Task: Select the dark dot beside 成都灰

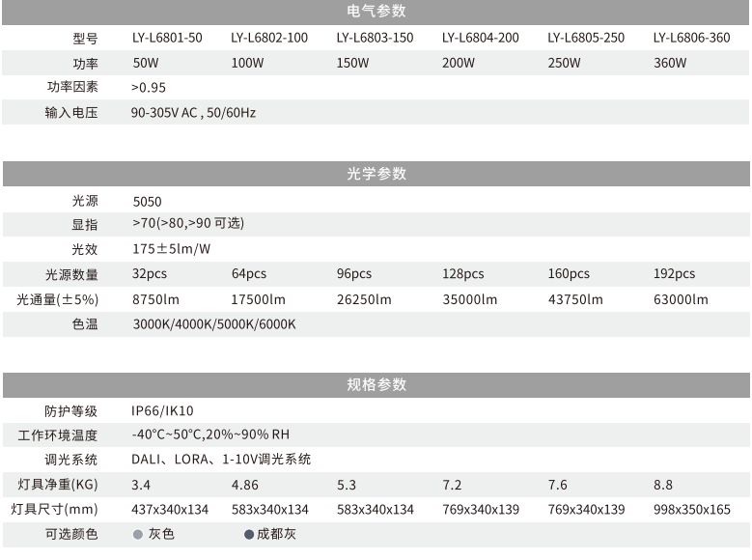Action: pos(248,534)
